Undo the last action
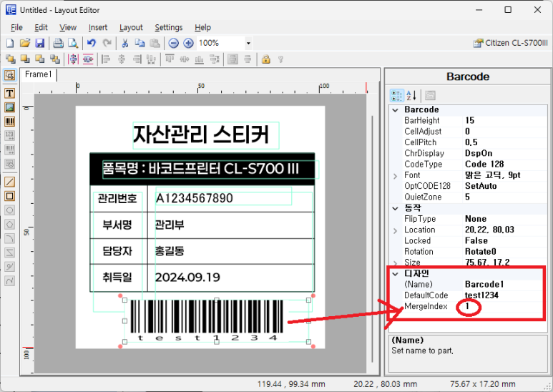Viewport: 553px width, 392px height. point(92,44)
